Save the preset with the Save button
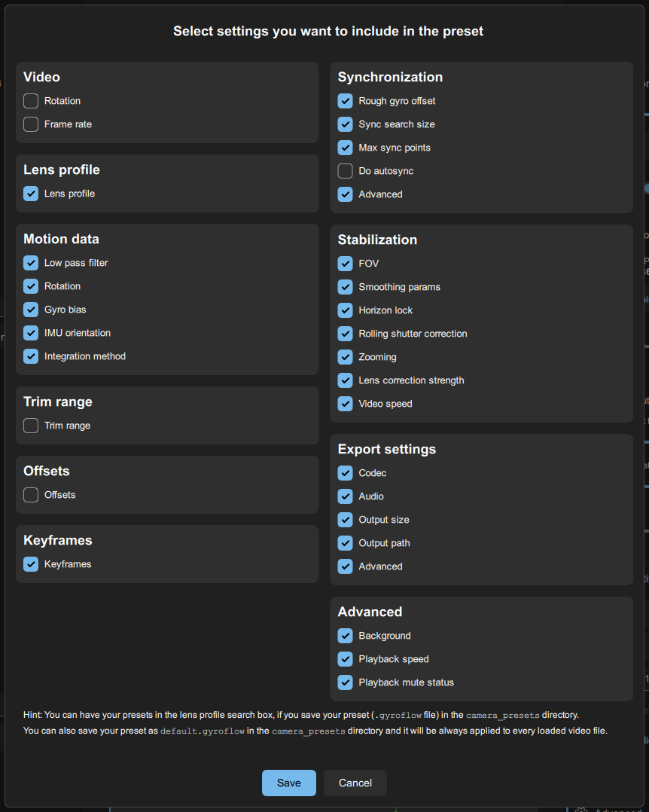Image resolution: width=649 pixels, height=812 pixels. [289, 783]
